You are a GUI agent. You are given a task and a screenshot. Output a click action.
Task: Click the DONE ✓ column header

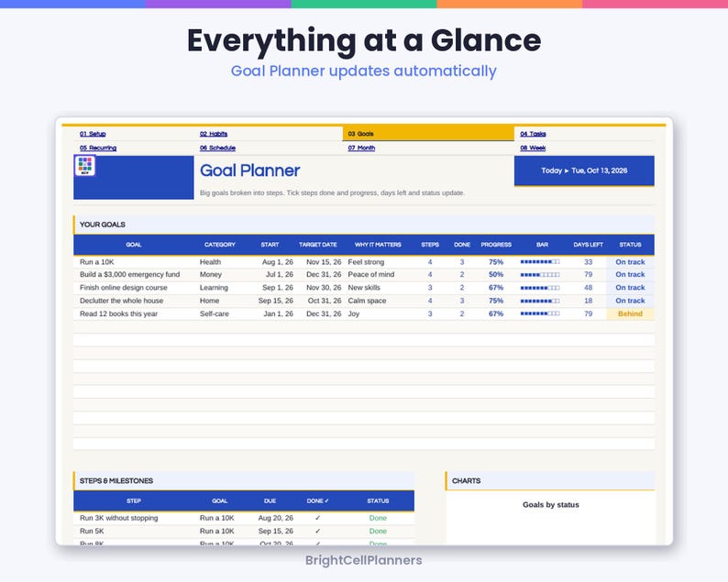pos(317,500)
